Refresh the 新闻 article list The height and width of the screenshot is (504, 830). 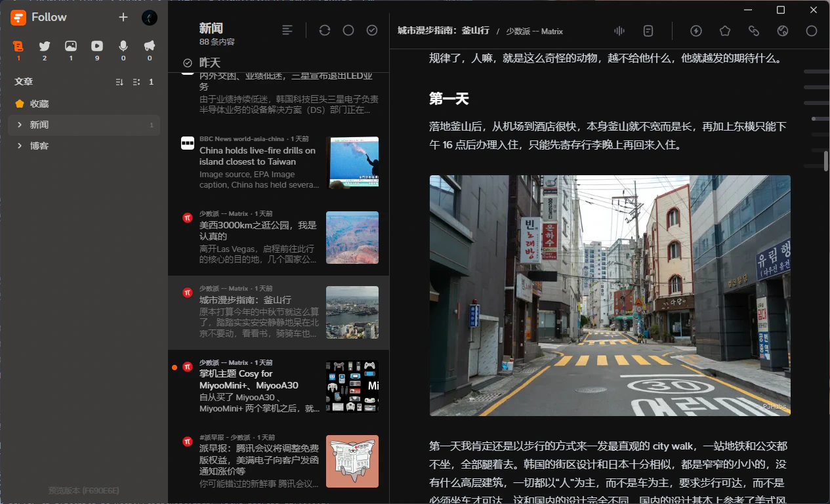click(x=324, y=30)
